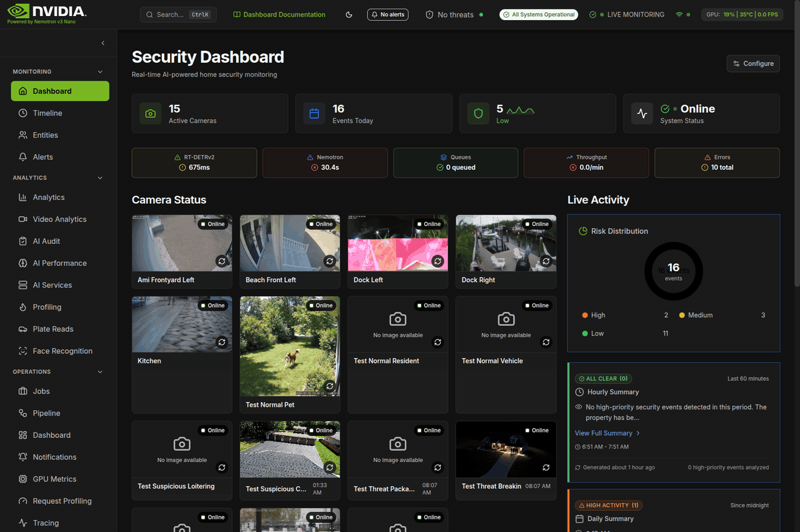Refresh Test Normal Pet camera
This screenshot has height=532, width=800.
(x=330, y=386)
